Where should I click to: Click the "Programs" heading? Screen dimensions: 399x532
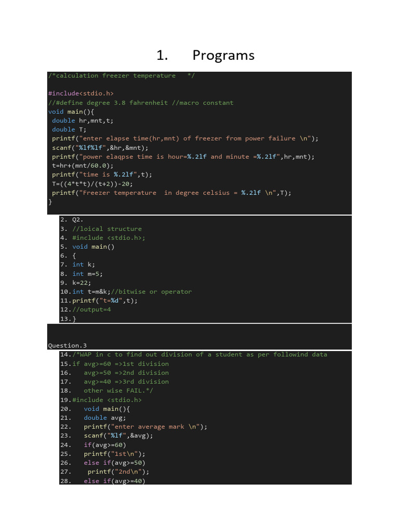(x=223, y=55)
